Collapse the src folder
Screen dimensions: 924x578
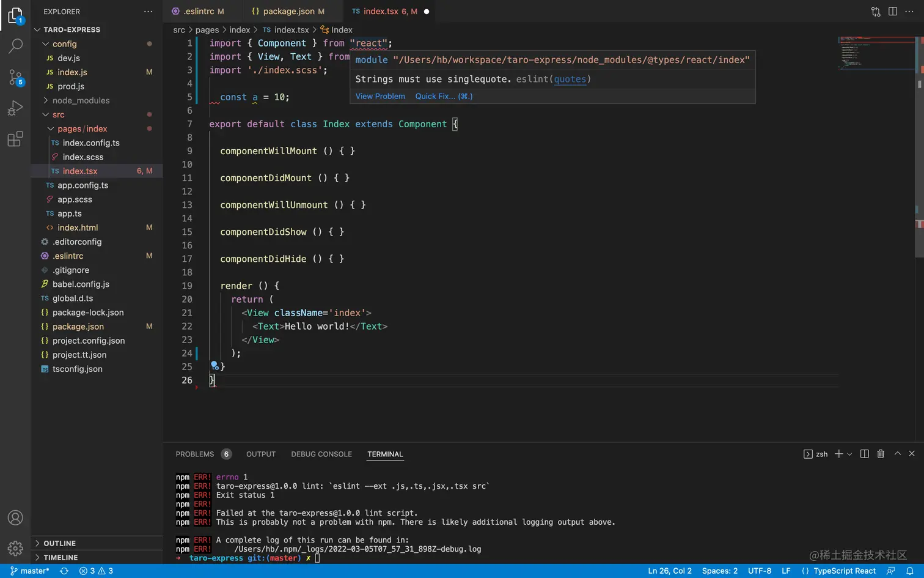pyautogui.click(x=97, y=114)
